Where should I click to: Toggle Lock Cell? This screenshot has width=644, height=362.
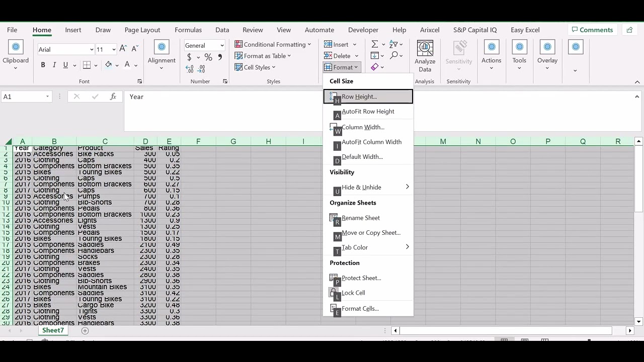tap(368, 293)
